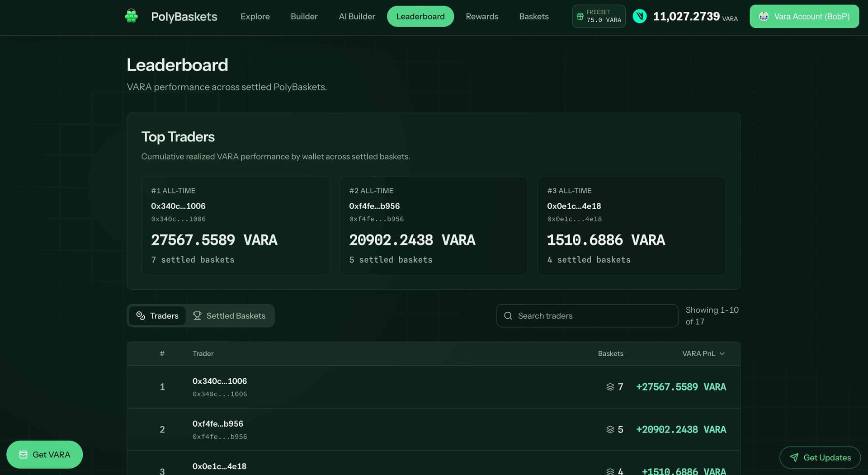Screen dimensions: 868x475
Task: Navigate to Rewards
Action: (x=482, y=16)
